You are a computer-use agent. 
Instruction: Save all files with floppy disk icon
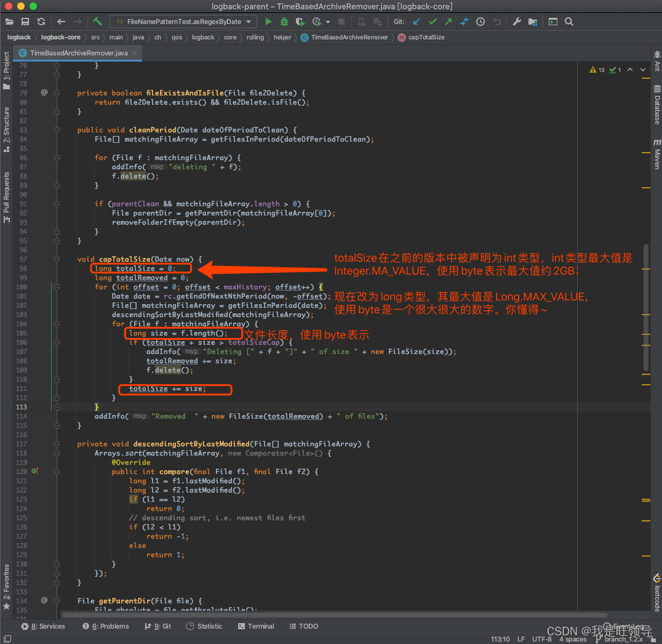pyautogui.click(x=25, y=22)
